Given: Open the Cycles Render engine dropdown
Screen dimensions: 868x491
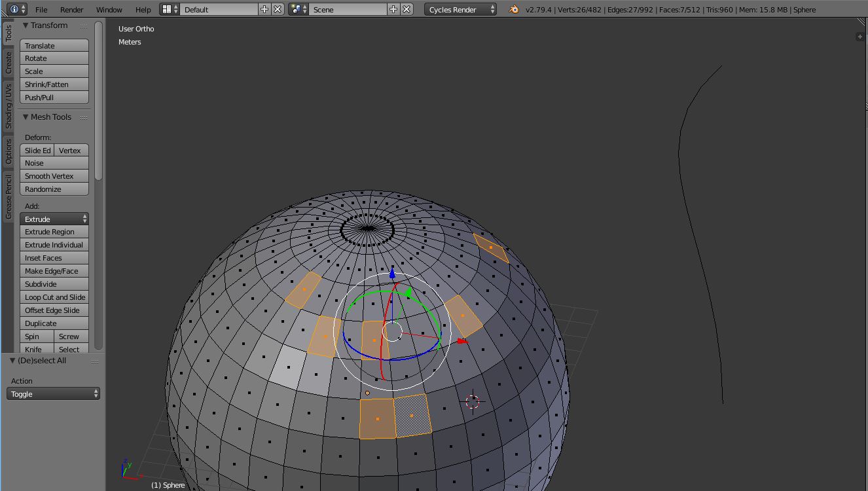Looking at the screenshot, I should [460, 9].
